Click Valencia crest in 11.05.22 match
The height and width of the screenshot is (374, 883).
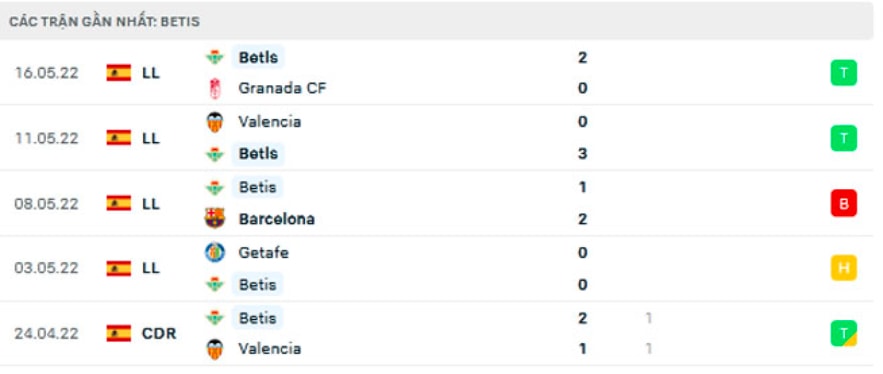(x=215, y=122)
